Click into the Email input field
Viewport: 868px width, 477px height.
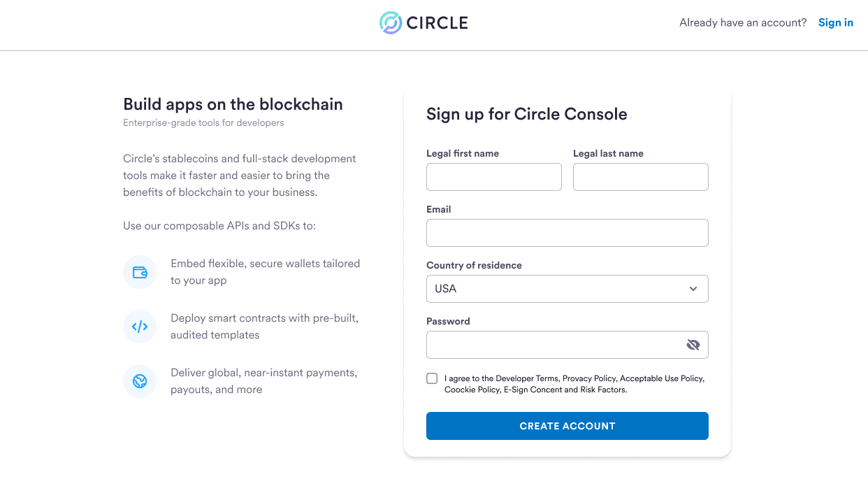[567, 233]
